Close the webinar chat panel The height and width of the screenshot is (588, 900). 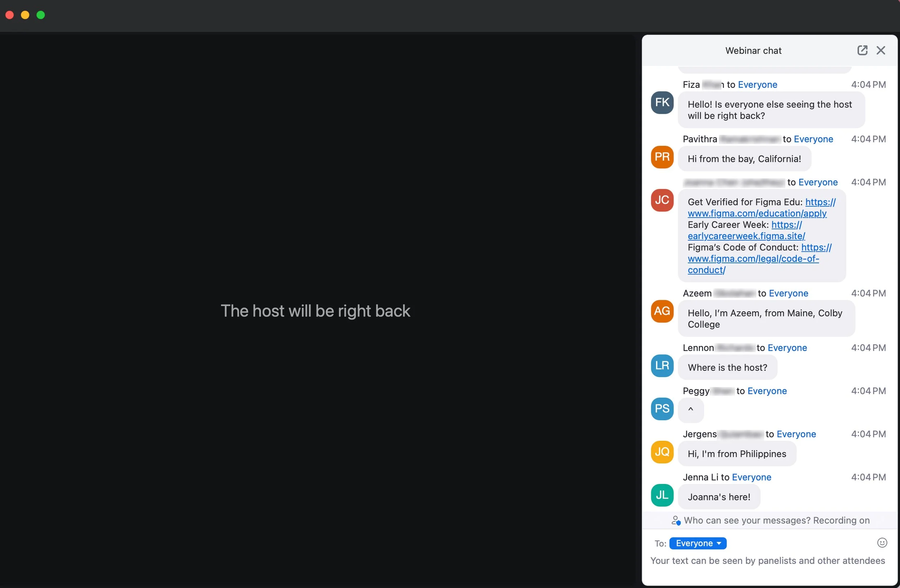(x=881, y=50)
